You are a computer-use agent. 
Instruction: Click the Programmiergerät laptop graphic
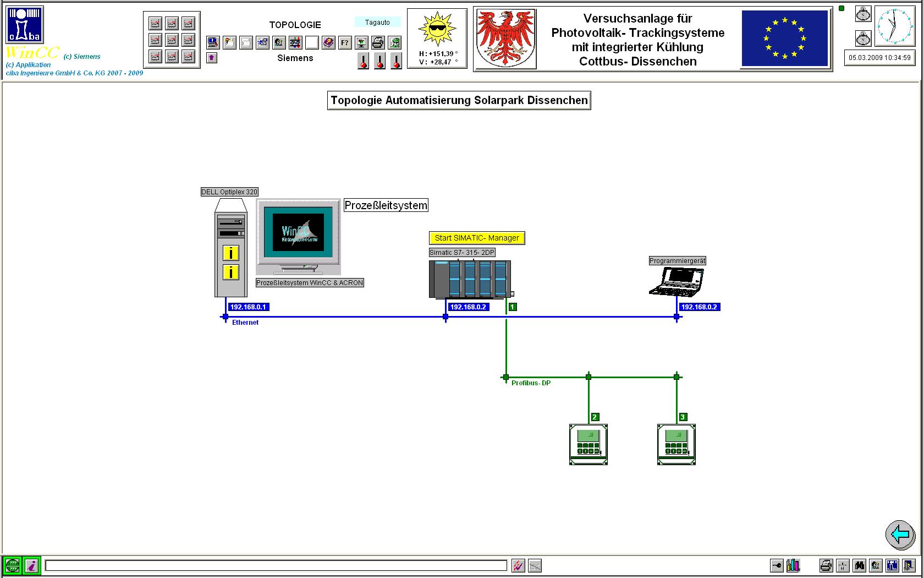[676, 281]
